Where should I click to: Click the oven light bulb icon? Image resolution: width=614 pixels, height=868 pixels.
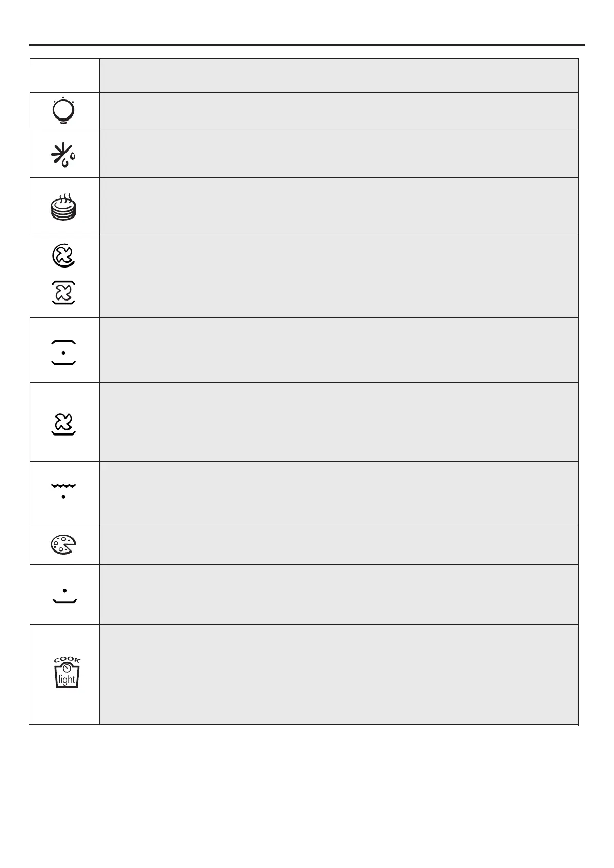pos(64,110)
